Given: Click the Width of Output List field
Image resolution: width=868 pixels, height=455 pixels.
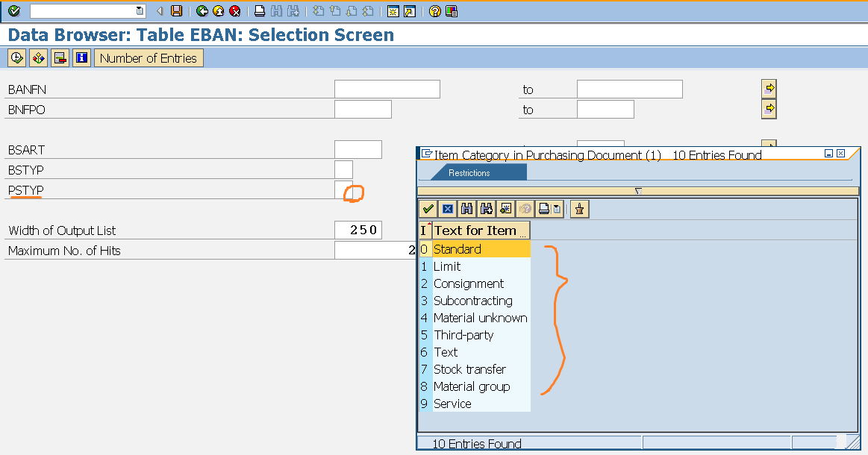Looking at the screenshot, I should pos(358,230).
